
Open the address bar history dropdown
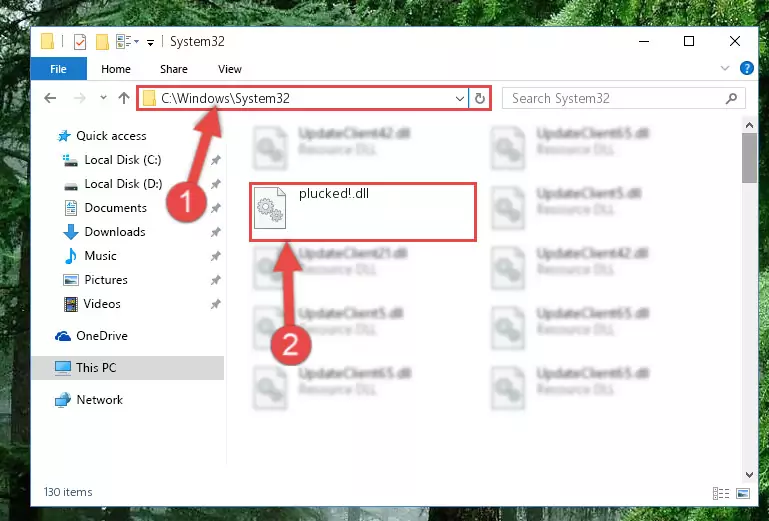[x=460, y=99]
